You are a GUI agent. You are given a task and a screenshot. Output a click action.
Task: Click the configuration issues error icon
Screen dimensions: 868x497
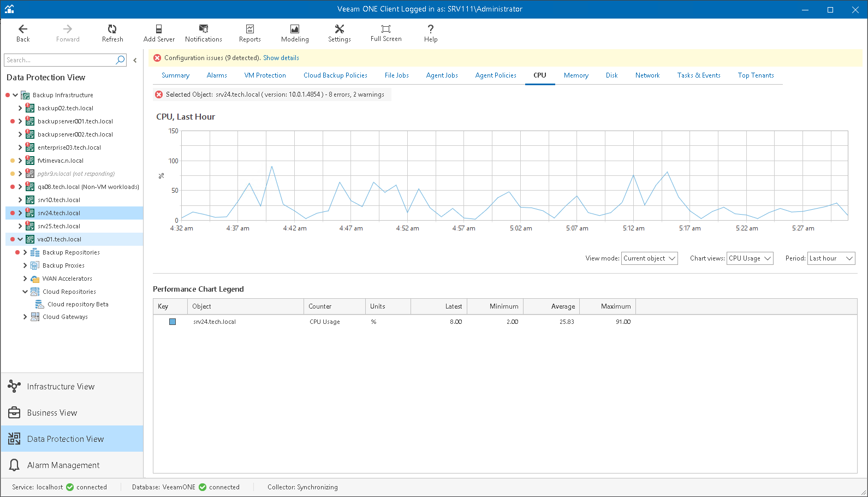(x=157, y=58)
